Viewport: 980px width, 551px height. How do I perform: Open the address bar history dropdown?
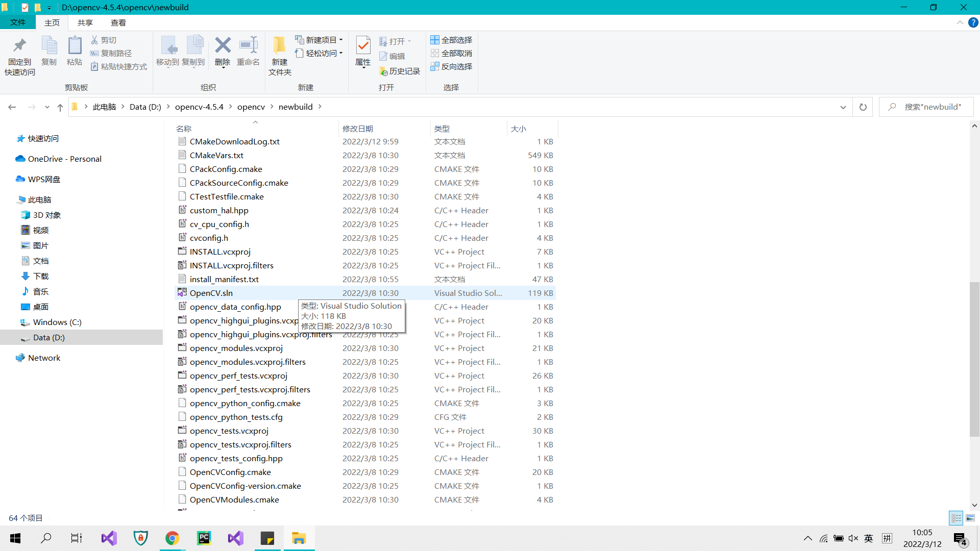point(843,107)
